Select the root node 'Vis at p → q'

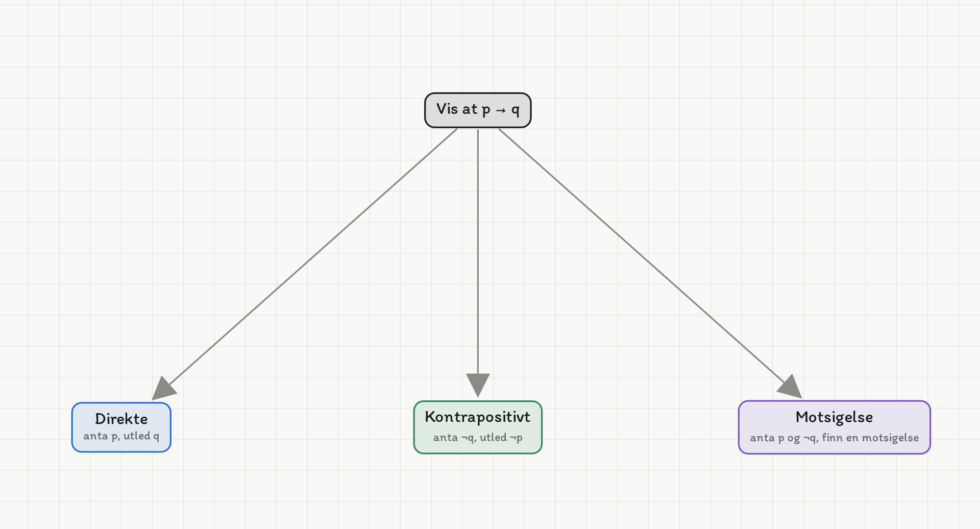point(478,110)
